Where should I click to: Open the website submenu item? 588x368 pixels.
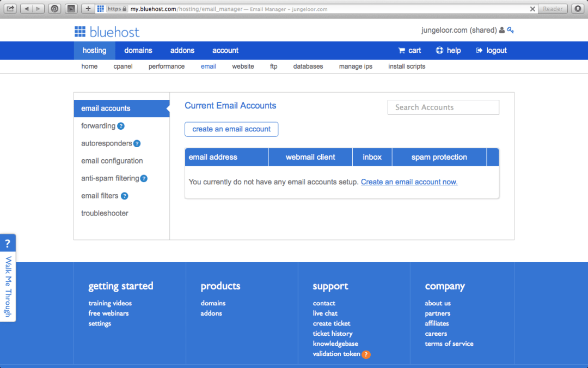pyautogui.click(x=243, y=67)
